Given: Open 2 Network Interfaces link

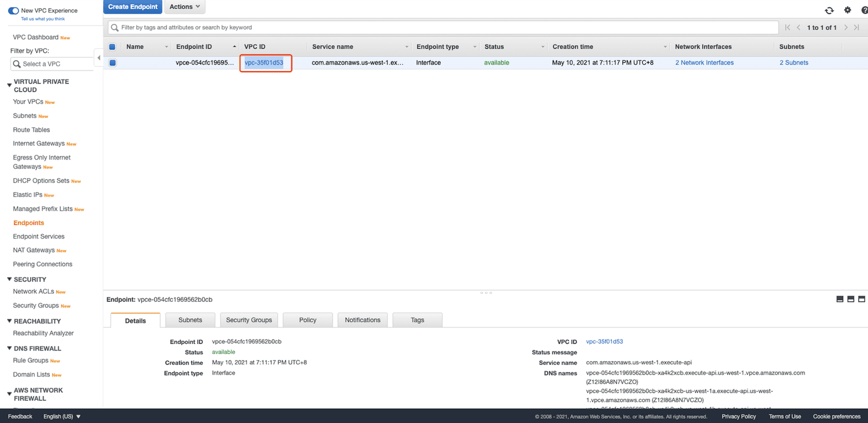Looking at the screenshot, I should click(704, 62).
